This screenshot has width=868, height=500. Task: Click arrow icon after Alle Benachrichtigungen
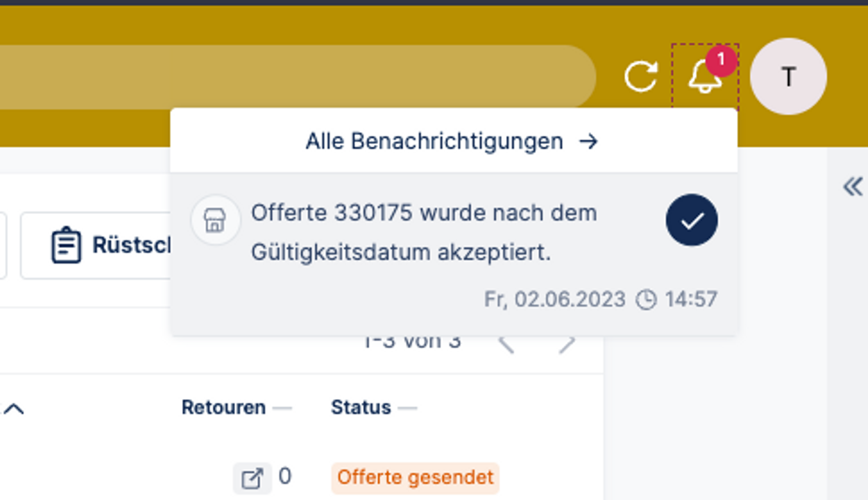coord(589,142)
